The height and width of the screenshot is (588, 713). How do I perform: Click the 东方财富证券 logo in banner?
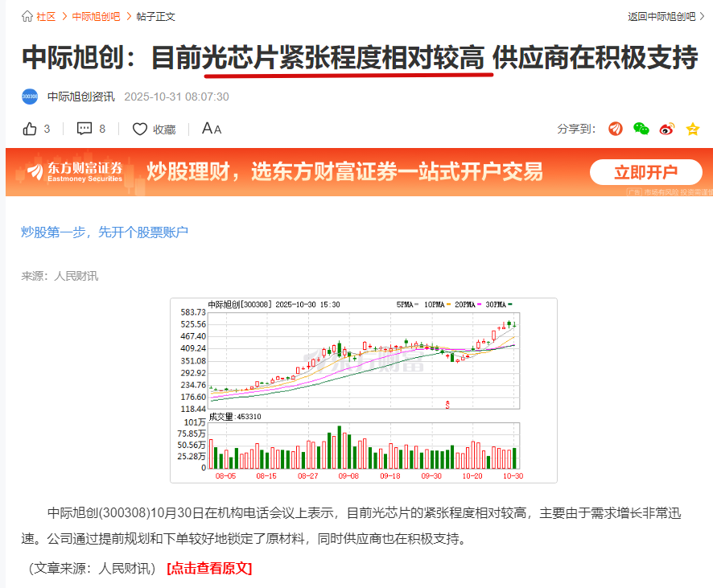click(75, 172)
